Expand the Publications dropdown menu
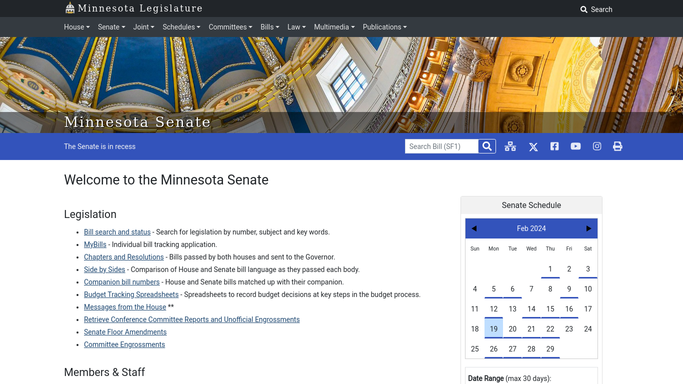This screenshot has height=384, width=683. (x=385, y=27)
